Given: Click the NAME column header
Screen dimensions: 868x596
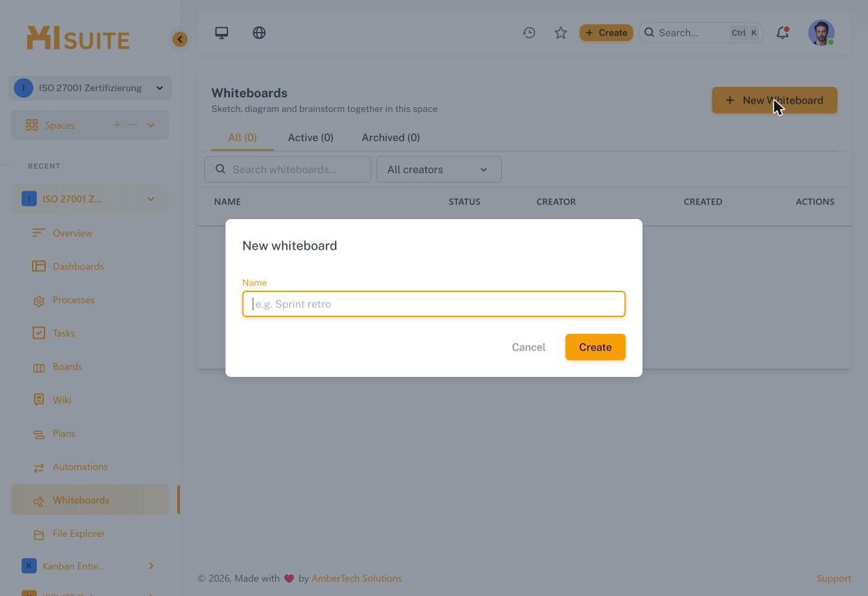Looking at the screenshot, I should pos(227,202).
